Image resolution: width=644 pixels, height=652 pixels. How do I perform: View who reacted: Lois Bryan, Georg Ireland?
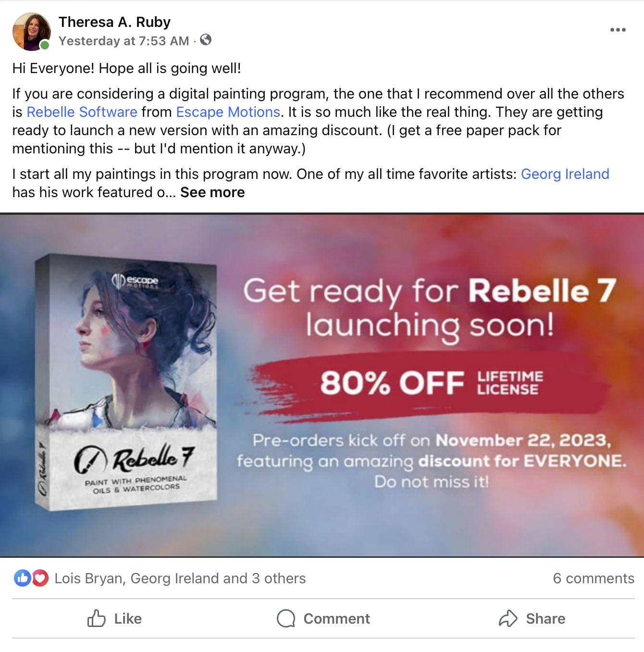[180, 578]
